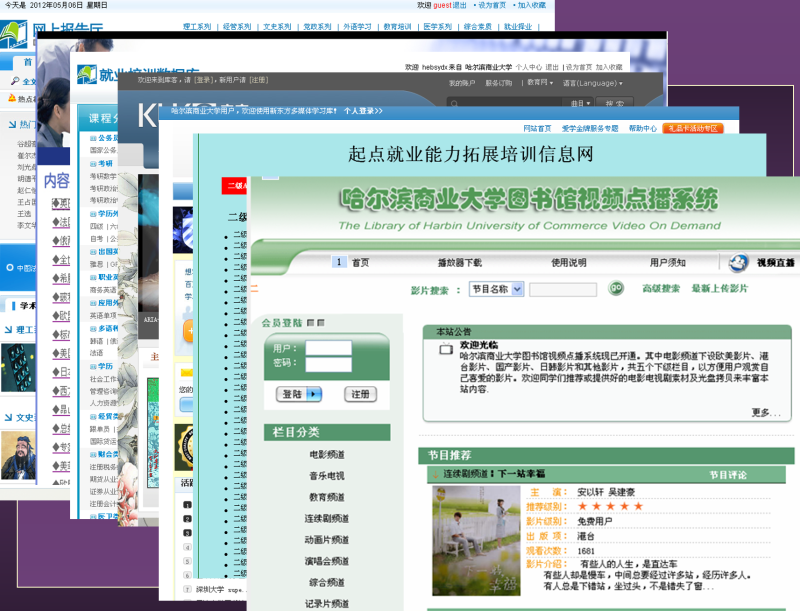Open the 用户须知 nav item
The height and width of the screenshot is (611, 800).
[667, 263]
